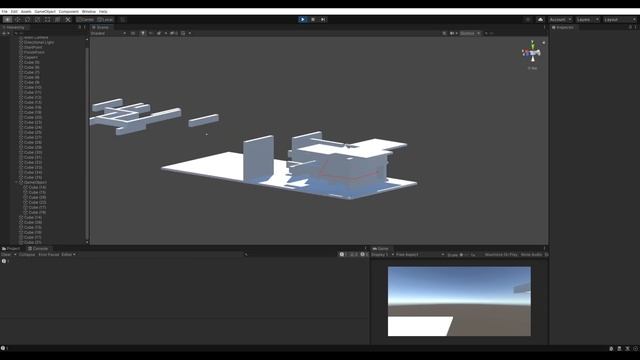Viewport: 640px width, 360px height.
Task: Toggle the Scene view lock near gizmo
Action: point(544,42)
